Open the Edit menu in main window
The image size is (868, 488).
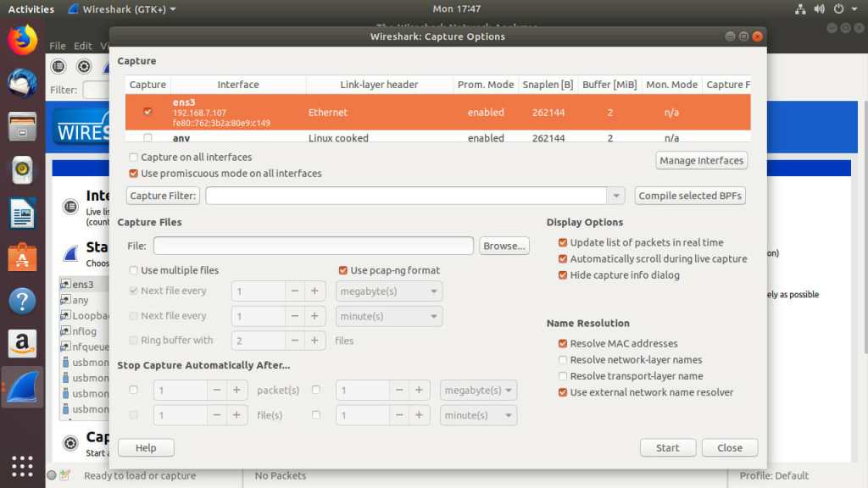tap(83, 46)
